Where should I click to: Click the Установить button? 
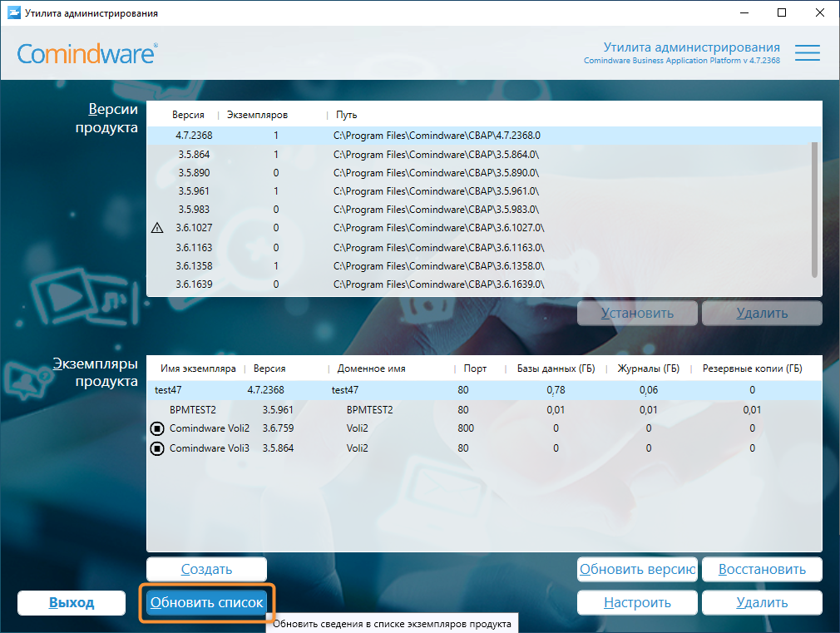click(x=637, y=313)
